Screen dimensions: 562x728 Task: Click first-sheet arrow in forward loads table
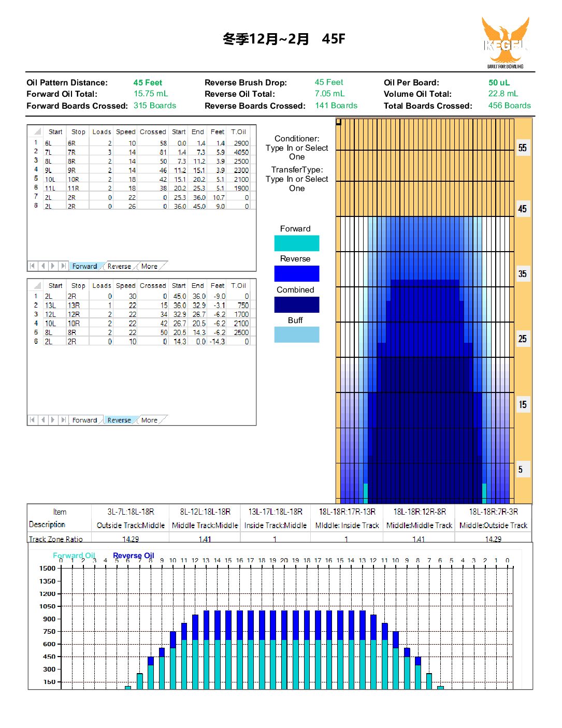pyautogui.click(x=32, y=266)
